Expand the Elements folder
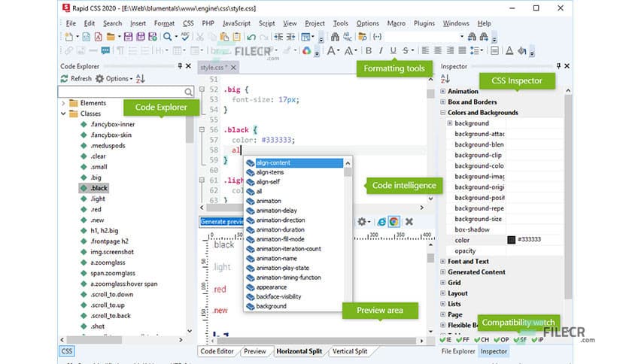Image resolution: width=629 pixels, height=364 pixels. [x=63, y=103]
